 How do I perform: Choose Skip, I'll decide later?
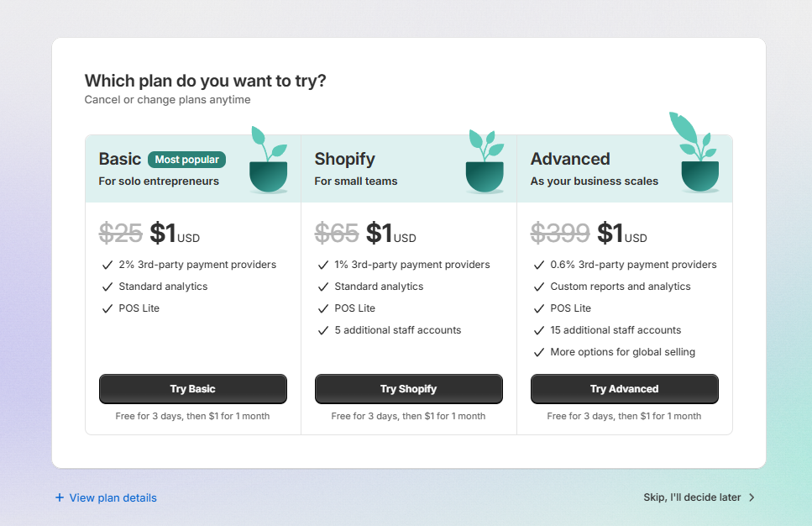click(691, 497)
